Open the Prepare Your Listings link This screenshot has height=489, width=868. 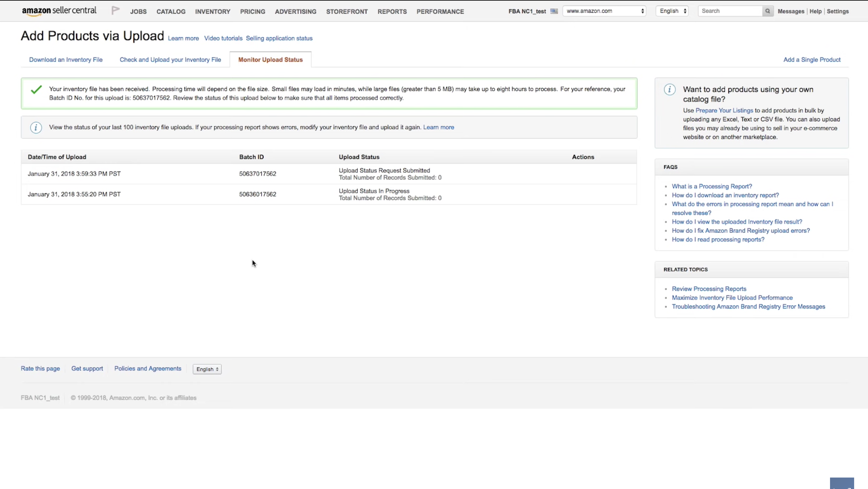click(x=724, y=111)
